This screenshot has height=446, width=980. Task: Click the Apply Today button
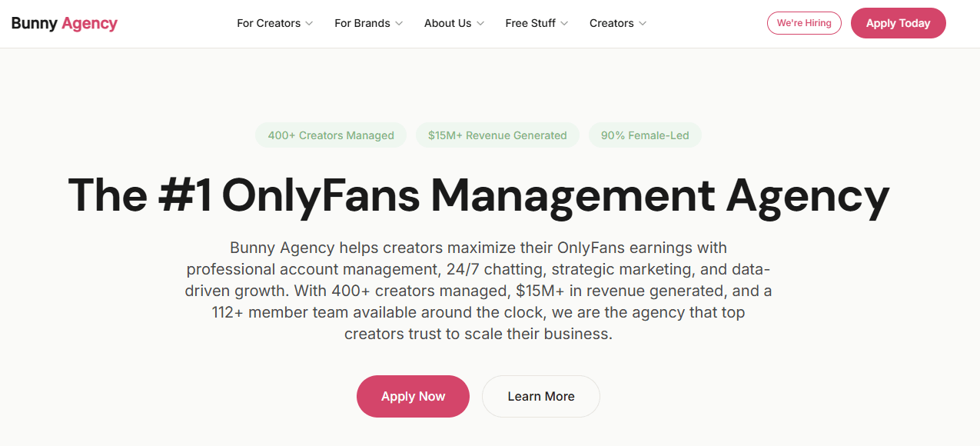(899, 23)
